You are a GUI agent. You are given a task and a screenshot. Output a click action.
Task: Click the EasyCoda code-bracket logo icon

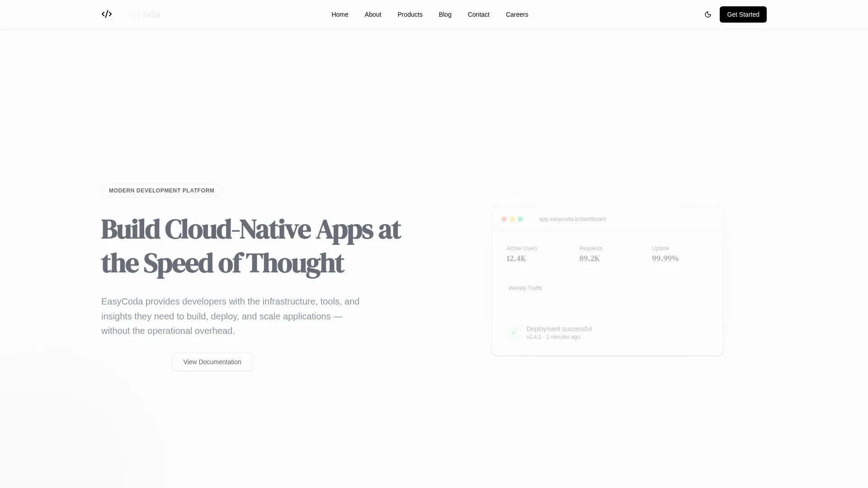coord(107,14)
